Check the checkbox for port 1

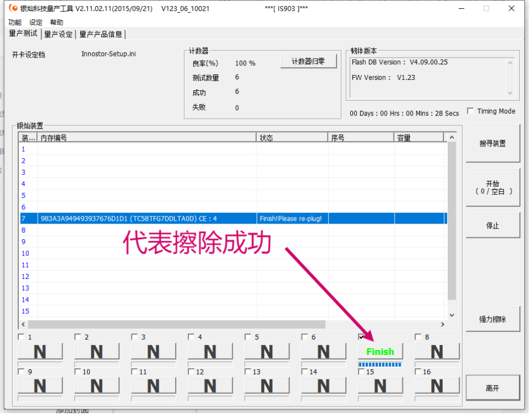point(21,337)
